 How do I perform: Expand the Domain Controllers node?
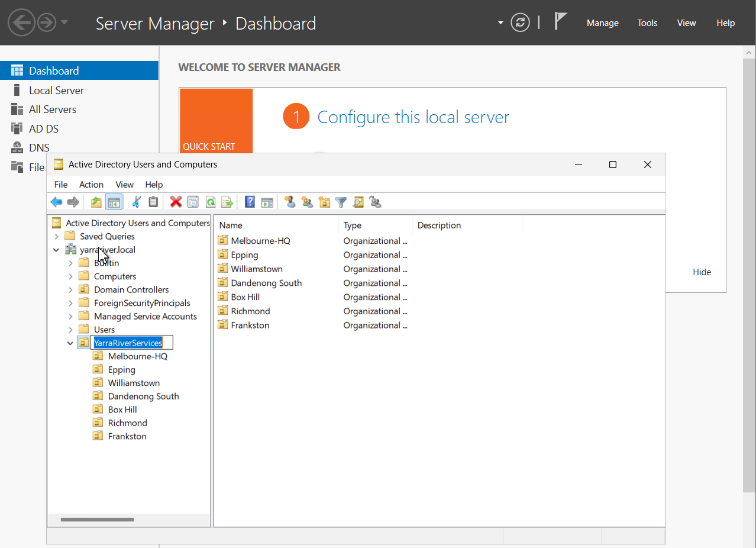click(x=70, y=289)
